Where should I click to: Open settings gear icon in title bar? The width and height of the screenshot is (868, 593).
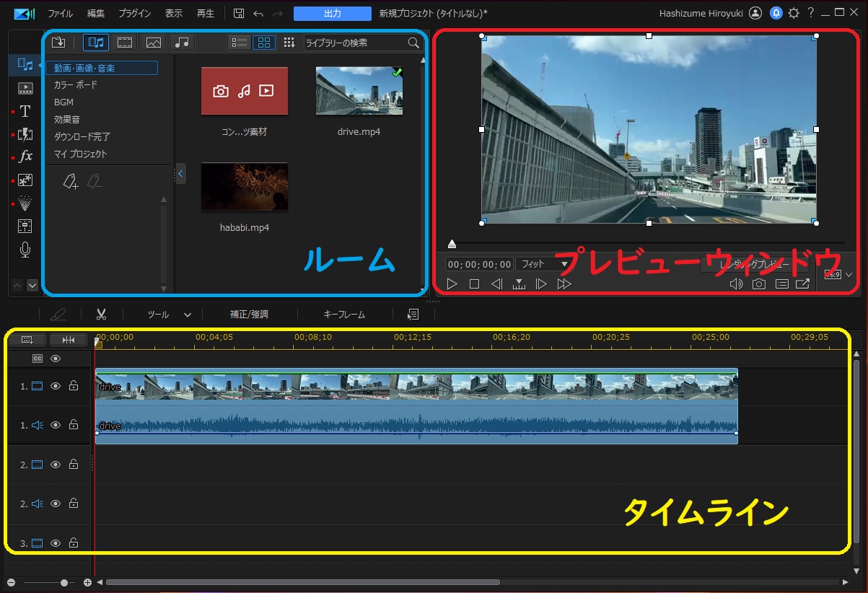click(x=794, y=13)
